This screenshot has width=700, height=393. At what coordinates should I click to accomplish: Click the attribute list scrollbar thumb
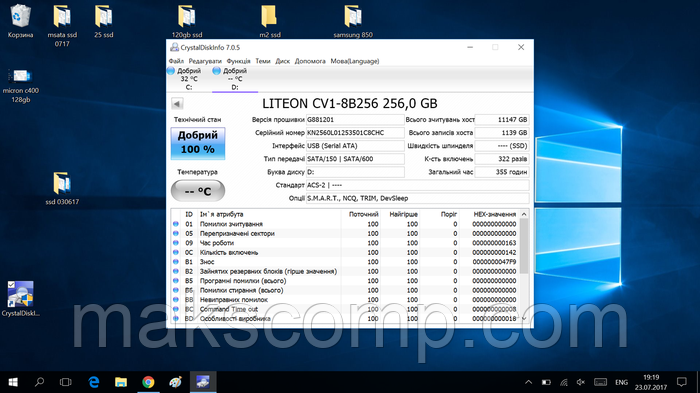[524, 246]
